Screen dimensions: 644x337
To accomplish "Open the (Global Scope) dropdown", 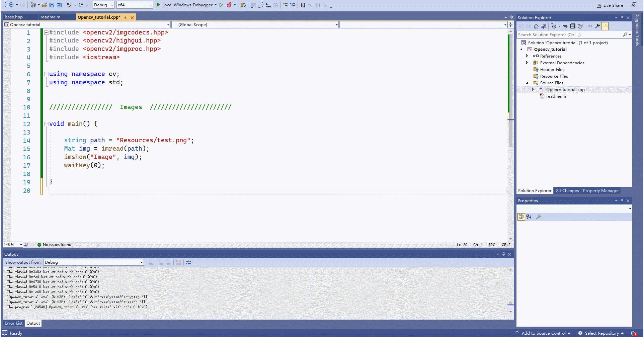I will click(x=255, y=24).
